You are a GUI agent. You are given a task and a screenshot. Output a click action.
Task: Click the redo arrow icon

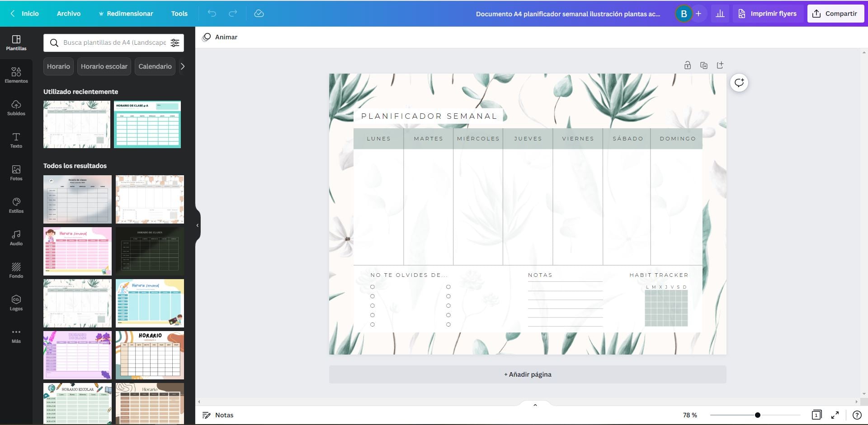pyautogui.click(x=233, y=14)
